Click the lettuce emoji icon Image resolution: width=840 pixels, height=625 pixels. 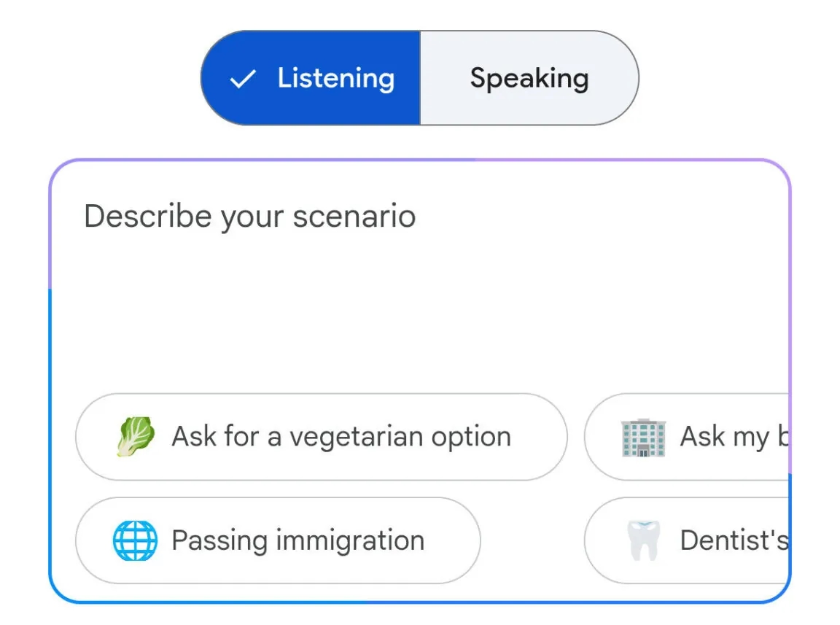(136, 437)
